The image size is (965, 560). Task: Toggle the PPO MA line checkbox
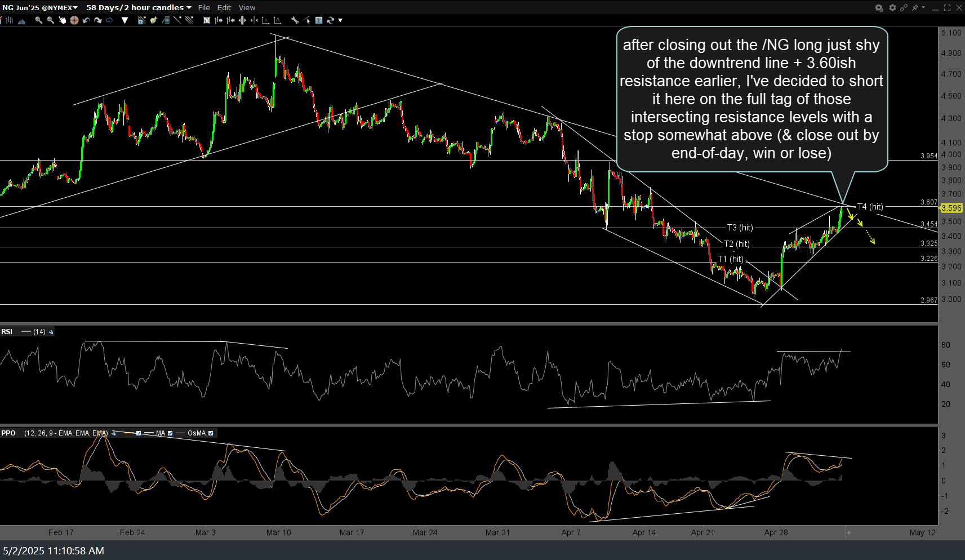(x=170, y=433)
